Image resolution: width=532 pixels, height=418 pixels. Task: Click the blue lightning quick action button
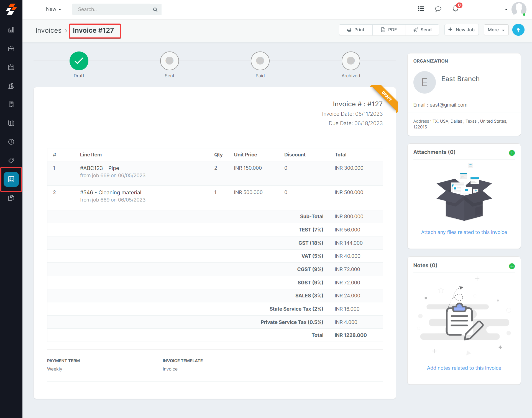click(x=518, y=30)
